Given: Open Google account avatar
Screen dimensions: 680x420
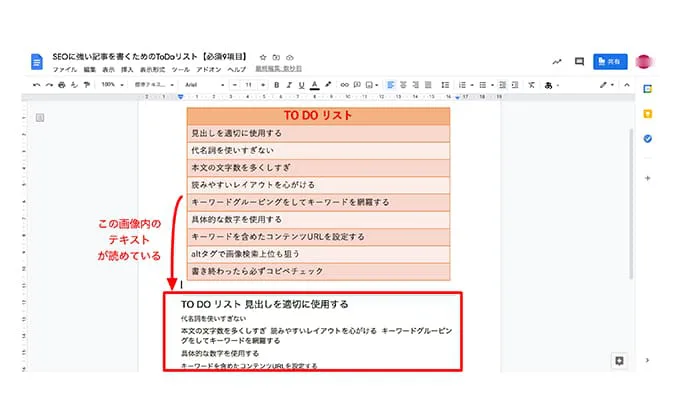Looking at the screenshot, I should [644, 62].
